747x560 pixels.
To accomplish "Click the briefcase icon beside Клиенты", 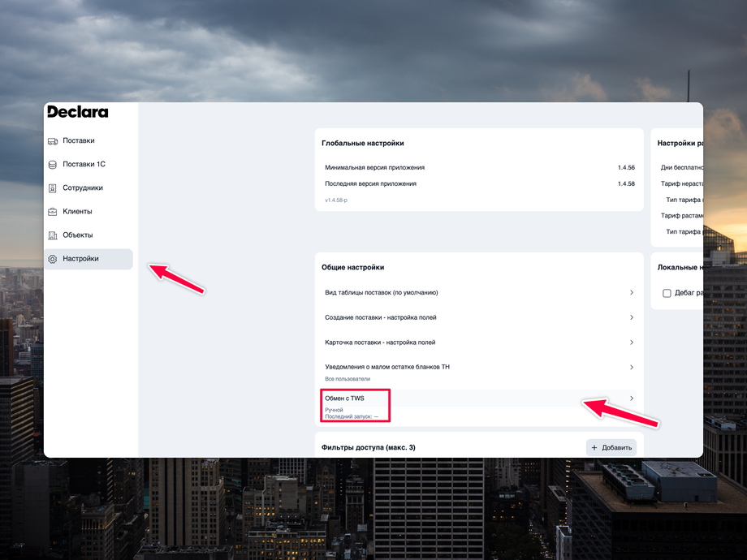I will click(53, 212).
